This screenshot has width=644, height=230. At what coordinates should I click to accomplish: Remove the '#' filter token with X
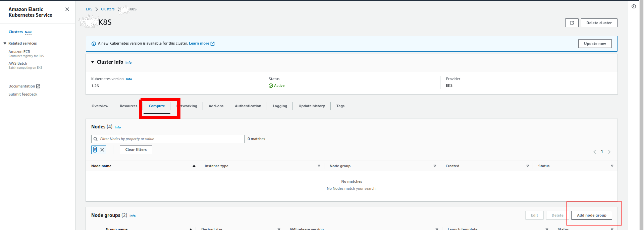[102, 150]
